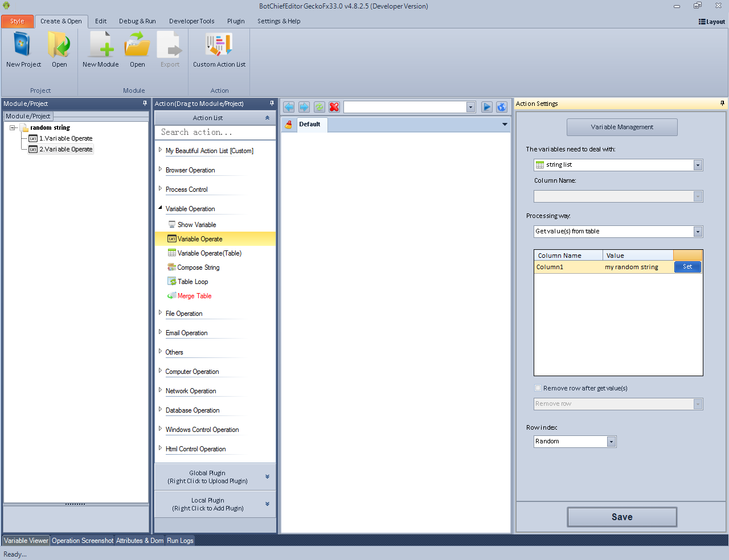Click the Search action input field
Viewport: 729px width, 560px height.
click(215, 132)
